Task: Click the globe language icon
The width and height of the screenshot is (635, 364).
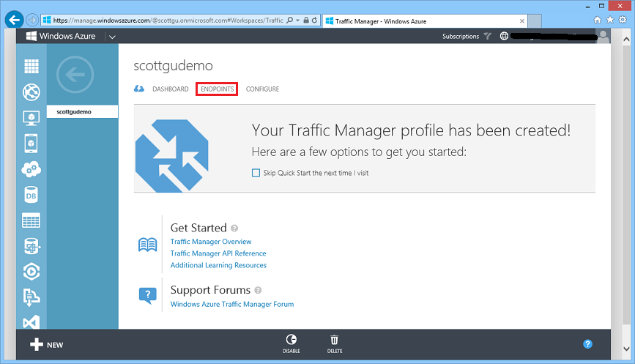Action: pos(504,36)
